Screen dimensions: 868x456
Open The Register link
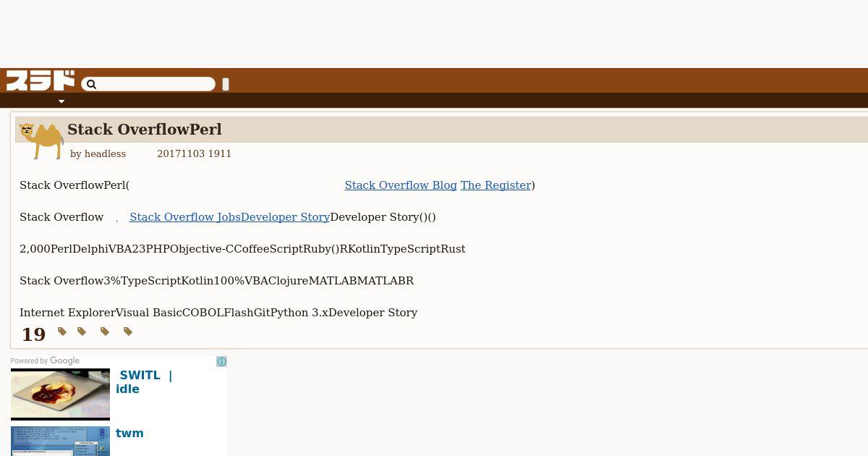tap(495, 185)
